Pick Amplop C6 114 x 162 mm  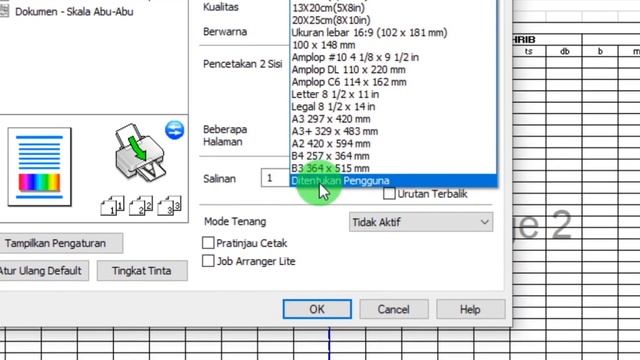(393, 82)
